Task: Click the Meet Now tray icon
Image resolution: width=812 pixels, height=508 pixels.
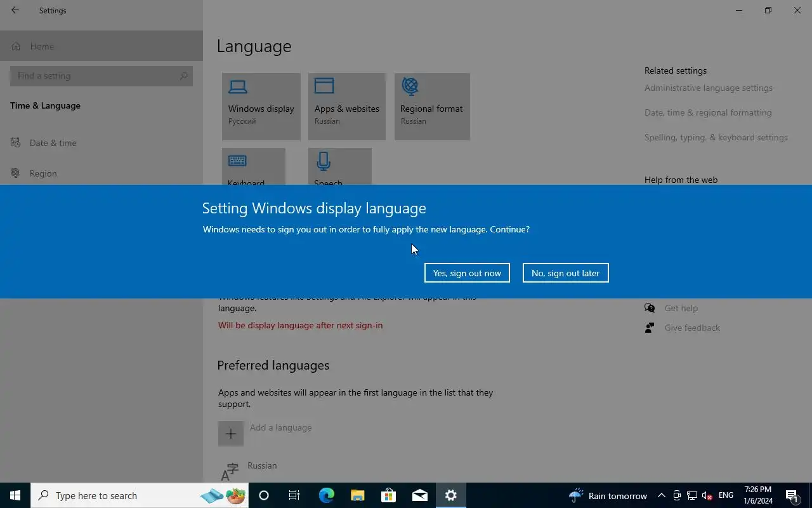Action: [x=677, y=495]
